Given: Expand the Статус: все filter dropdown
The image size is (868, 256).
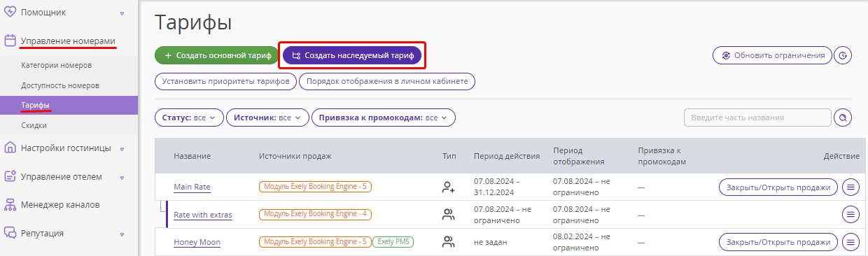Looking at the screenshot, I should click(189, 118).
